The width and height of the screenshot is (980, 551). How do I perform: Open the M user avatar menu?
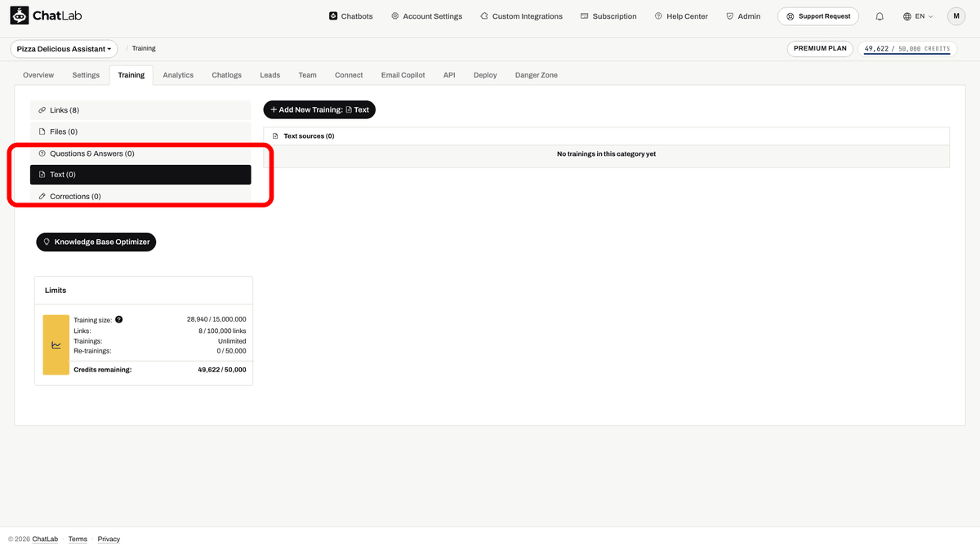pos(956,16)
